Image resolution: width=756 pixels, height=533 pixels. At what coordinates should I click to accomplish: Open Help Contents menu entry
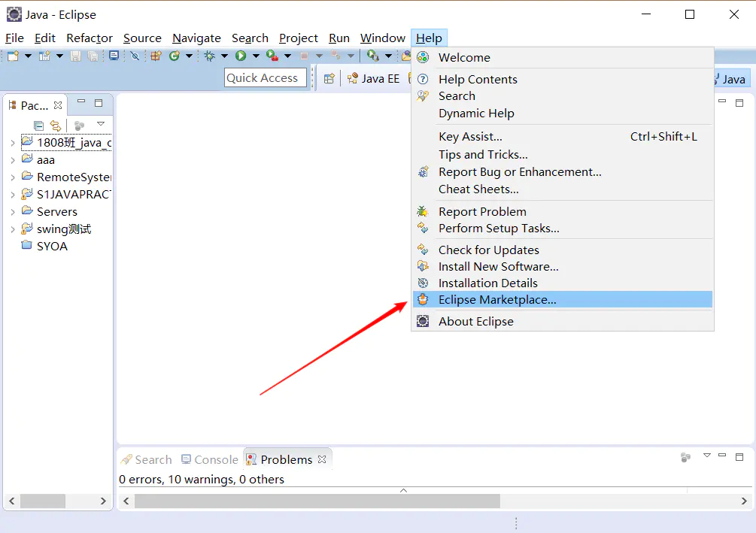563,79
